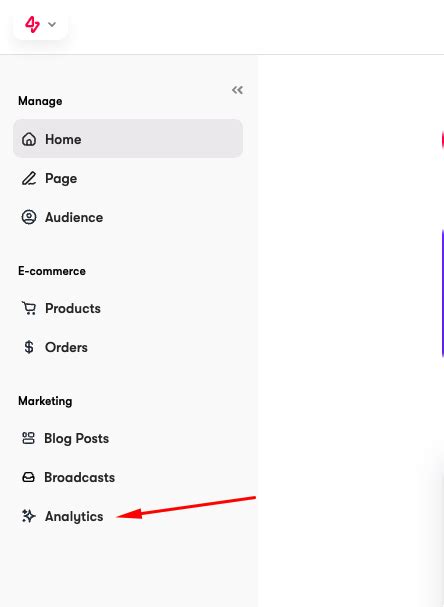Navigate to Blog Posts

tap(128, 438)
